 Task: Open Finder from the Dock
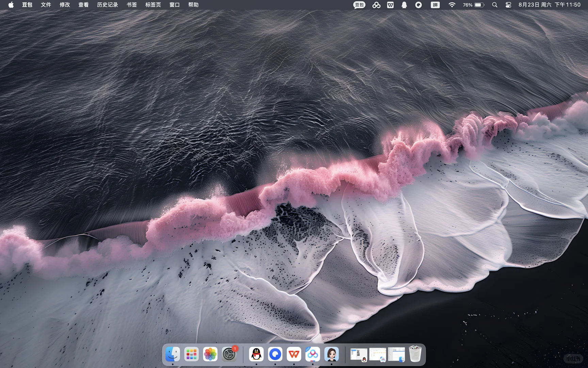point(173,354)
